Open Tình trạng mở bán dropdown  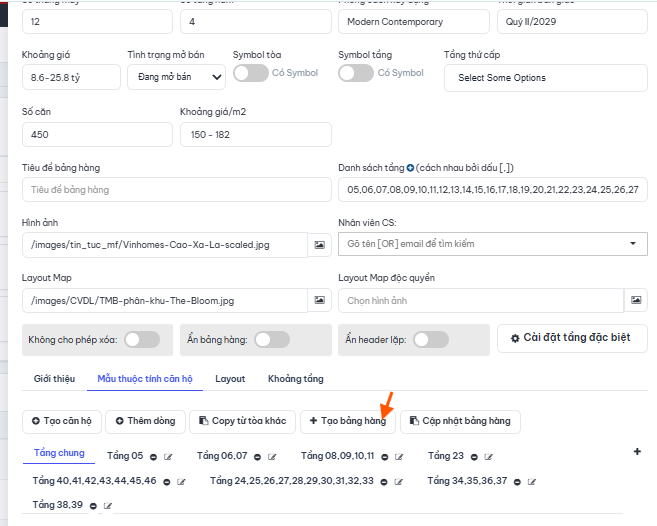[176, 77]
